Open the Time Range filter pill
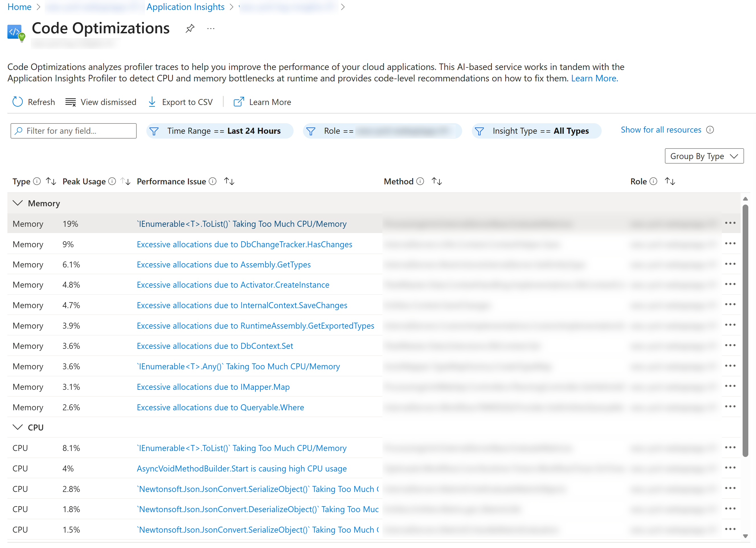This screenshot has height=548, width=756. (x=220, y=131)
